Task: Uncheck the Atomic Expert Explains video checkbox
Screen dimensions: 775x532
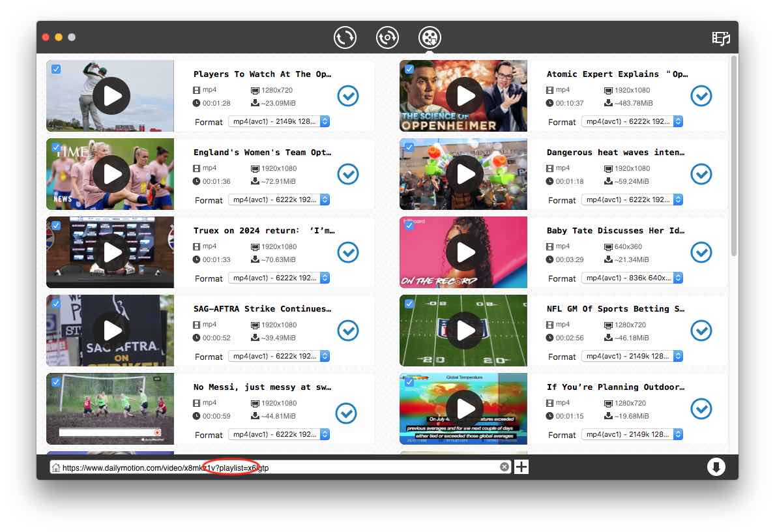Action: [x=409, y=69]
